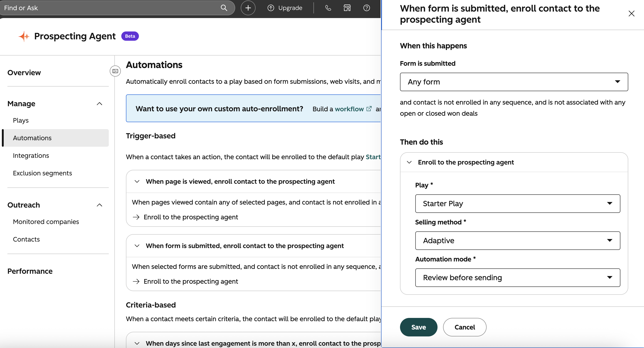Collapse the Manage sidebar section
This screenshot has height=348, width=644.
[100, 104]
